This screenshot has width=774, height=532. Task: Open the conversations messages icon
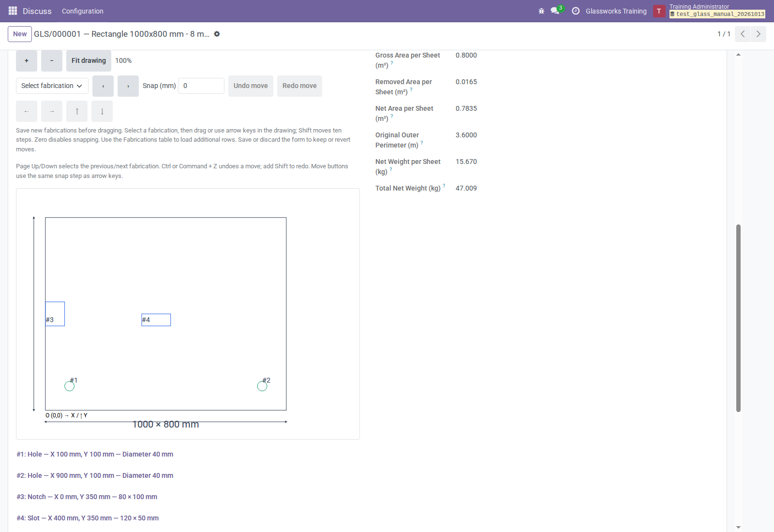pyautogui.click(x=555, y=11)
